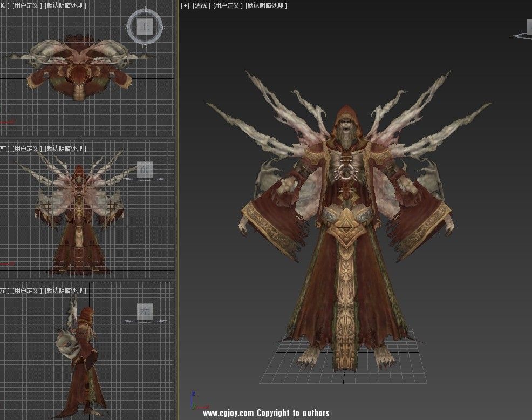The image size is (532, 420).
Task: Click the 前 face of the front viewport ViewCube
Action: click(145, 170)
